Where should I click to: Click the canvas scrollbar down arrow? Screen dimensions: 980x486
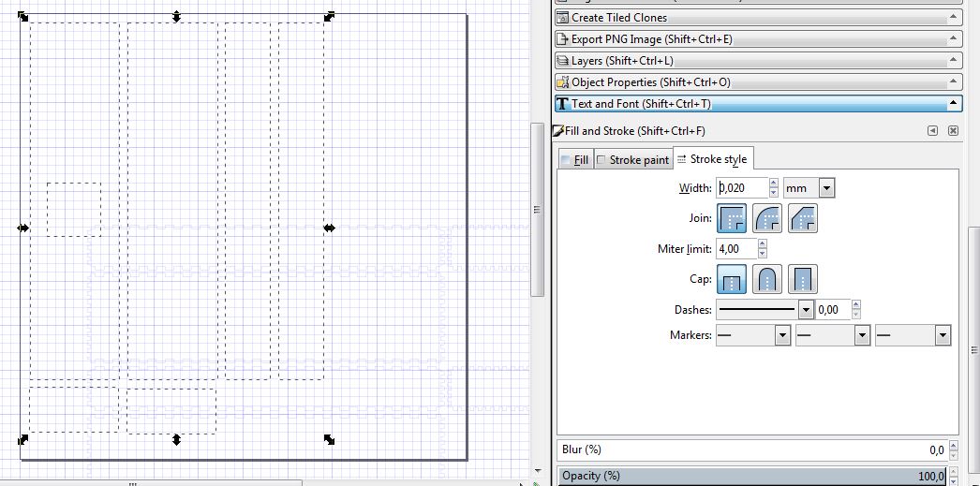coord(538,472)
